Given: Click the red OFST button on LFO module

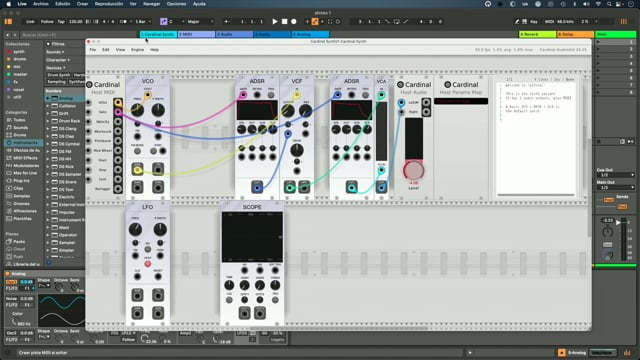Looking at the screenshot, I should pos(148,264).
